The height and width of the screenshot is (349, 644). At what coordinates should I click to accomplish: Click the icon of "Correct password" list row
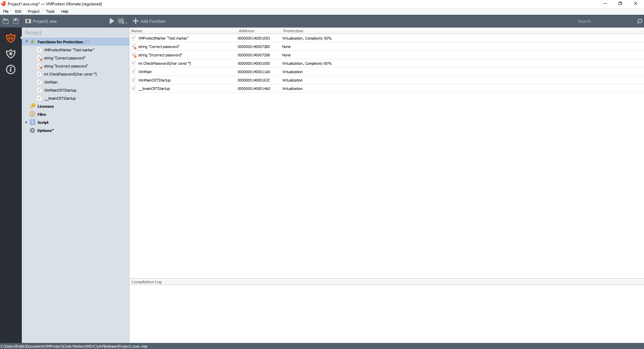coord(134,47)
